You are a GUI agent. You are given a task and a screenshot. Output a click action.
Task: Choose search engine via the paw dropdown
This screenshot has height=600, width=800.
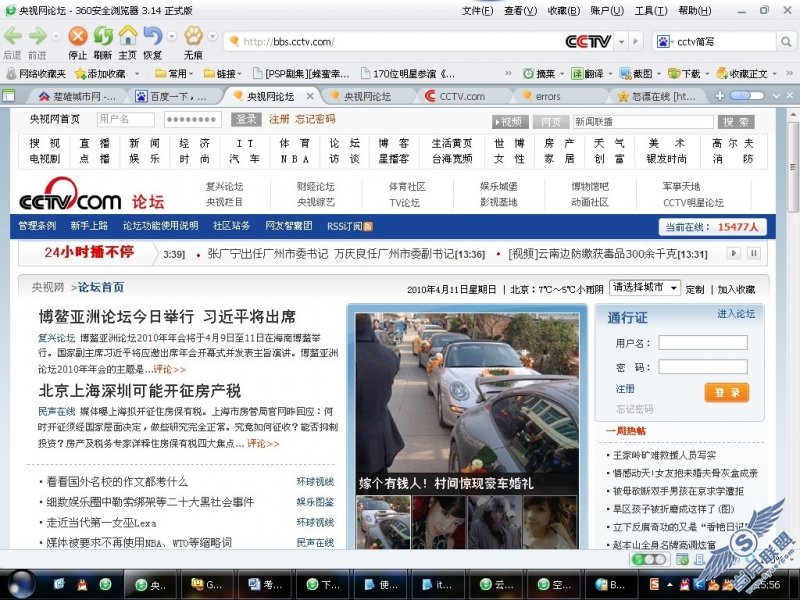(664, 42)
